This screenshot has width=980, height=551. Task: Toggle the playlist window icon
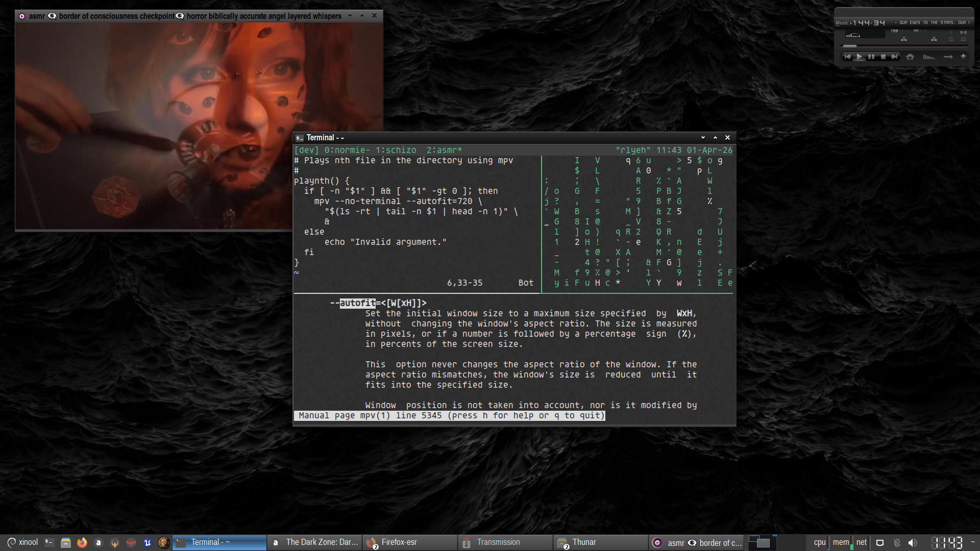pyautogui.click(x=963, y=39)
